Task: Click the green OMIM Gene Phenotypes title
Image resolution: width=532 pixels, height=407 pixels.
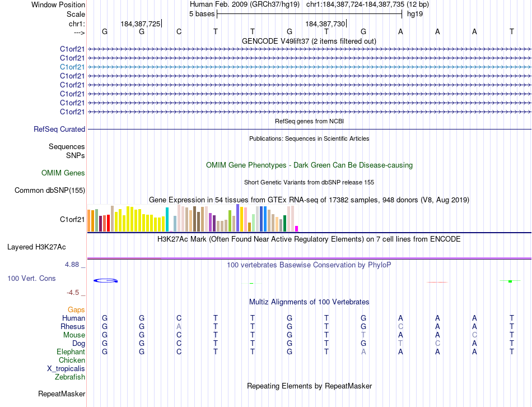Action: click(x=310, y=165)
